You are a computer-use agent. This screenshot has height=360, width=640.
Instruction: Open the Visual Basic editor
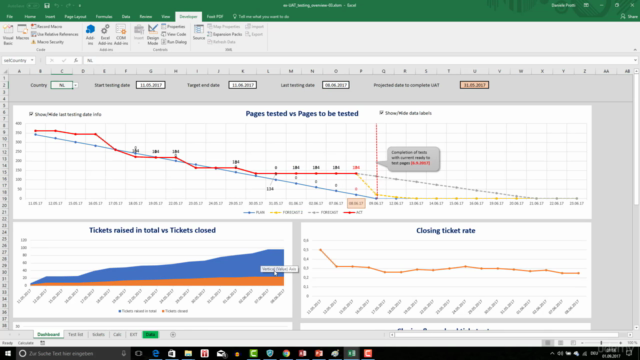[8, 35]
